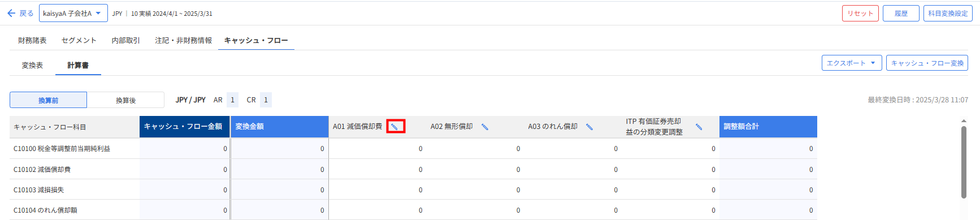Click the 変換金額 column header
The width and height of the screenshot is (980, 220).
coord(280,127)
